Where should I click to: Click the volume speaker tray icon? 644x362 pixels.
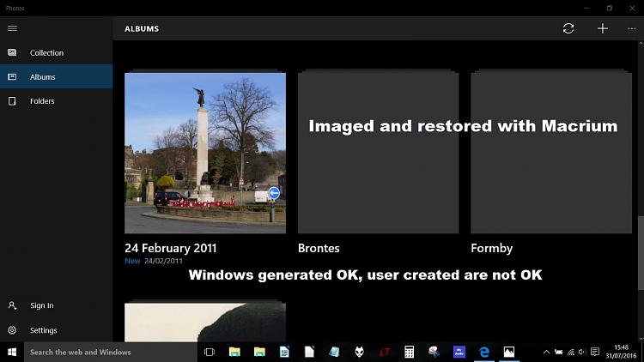pyautogui.click(x=582, y=353)
